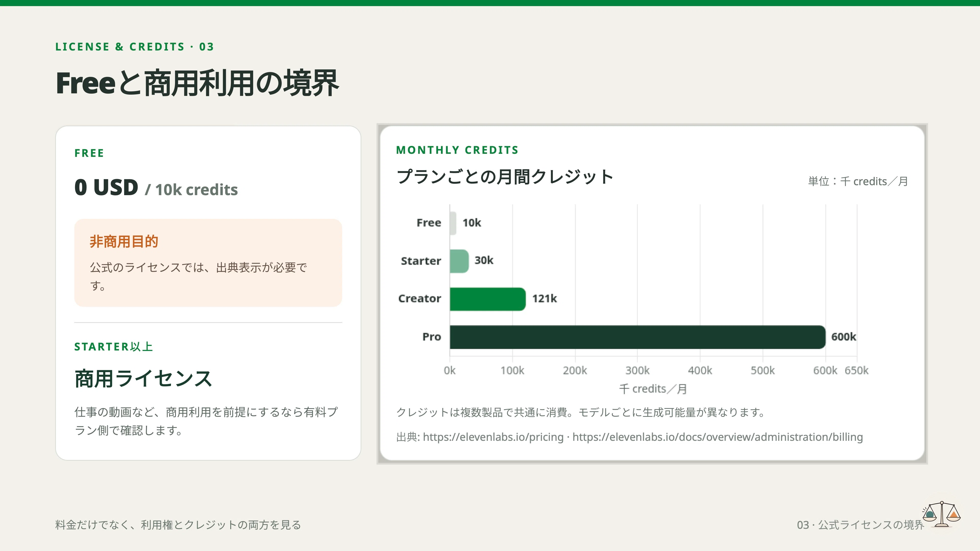This screenshot has width=980, height=551.
Task: Click the footer text '料金だけでなく、利用権とクレジットの両方を見る'
Action: click(x=178, y=525)
